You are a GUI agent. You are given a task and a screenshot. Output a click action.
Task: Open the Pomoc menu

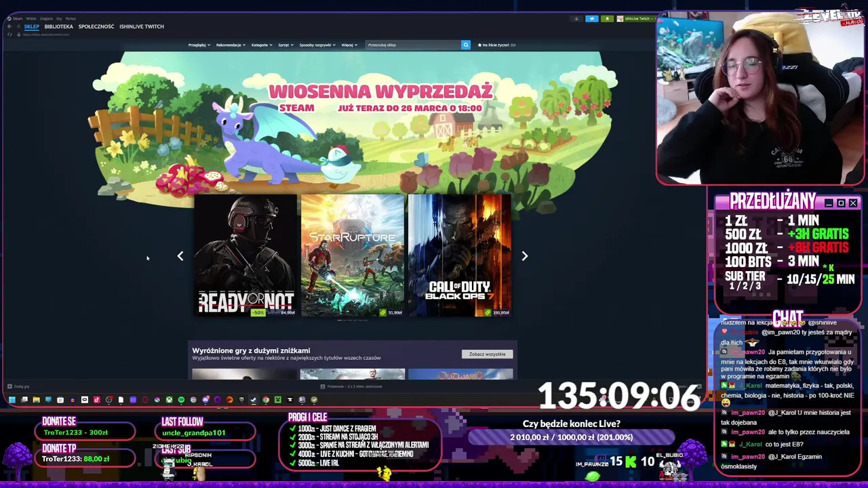click(71, 18)
